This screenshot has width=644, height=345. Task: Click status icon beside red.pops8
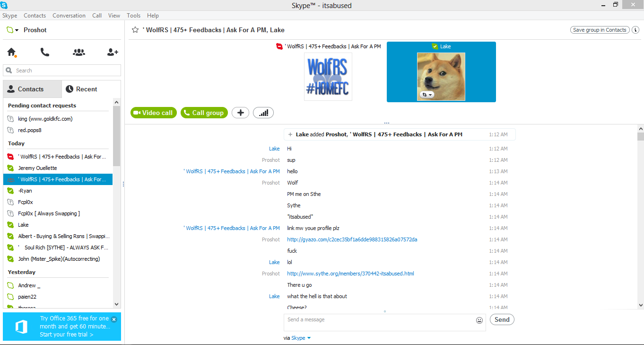(10, 130)
